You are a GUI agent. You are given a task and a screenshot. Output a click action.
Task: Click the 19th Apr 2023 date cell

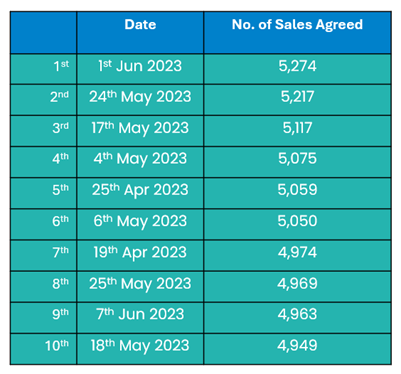point(140,255)
